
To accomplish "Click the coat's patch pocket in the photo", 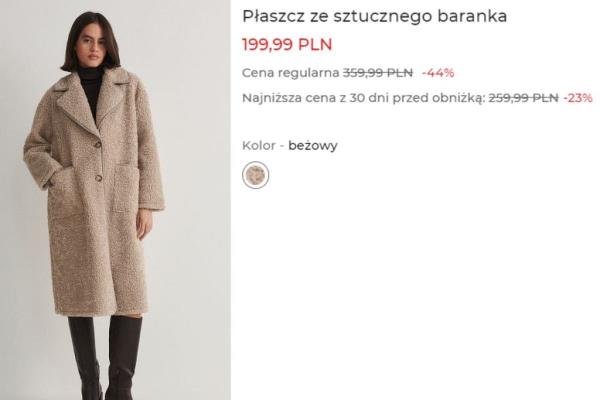I will click(x=127, y=188).
